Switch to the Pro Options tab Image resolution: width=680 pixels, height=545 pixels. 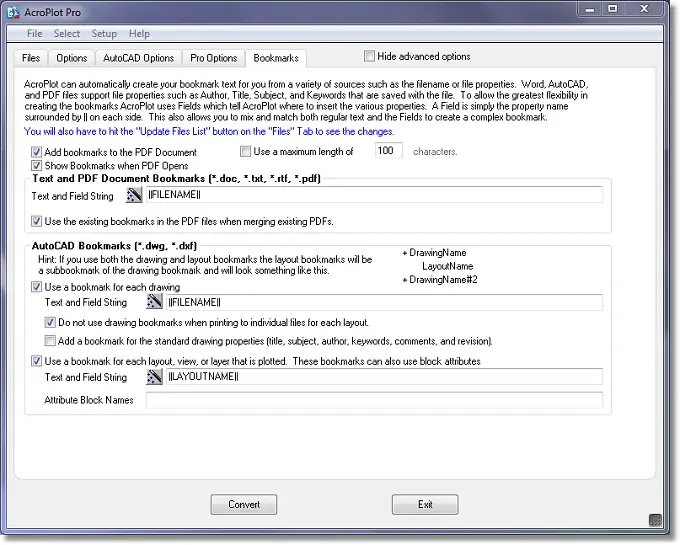213,58
